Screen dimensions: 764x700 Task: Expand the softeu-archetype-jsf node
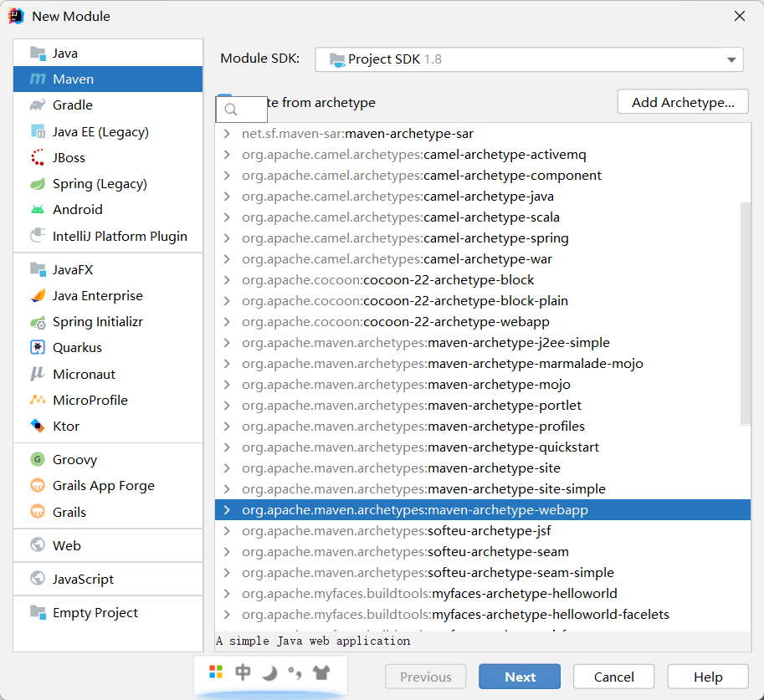pos(227,531)
